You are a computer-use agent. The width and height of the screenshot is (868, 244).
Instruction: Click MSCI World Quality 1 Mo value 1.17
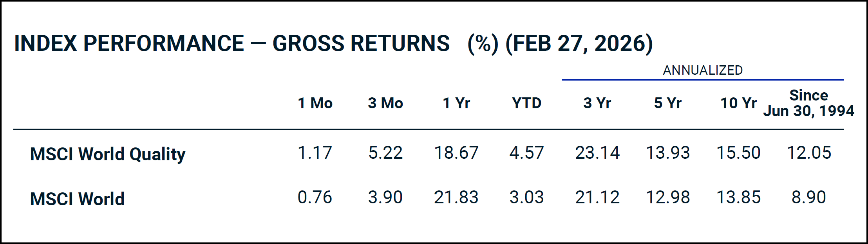click(x=315, y=152)
